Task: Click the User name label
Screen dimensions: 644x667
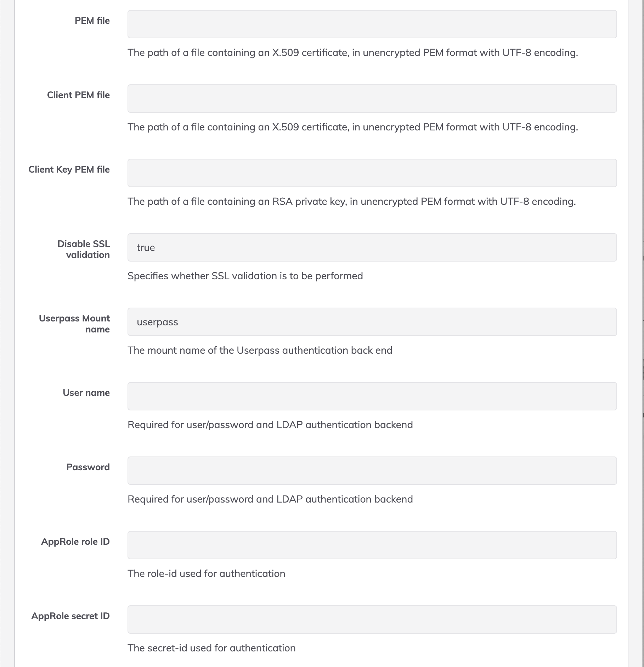Action: 86,393
